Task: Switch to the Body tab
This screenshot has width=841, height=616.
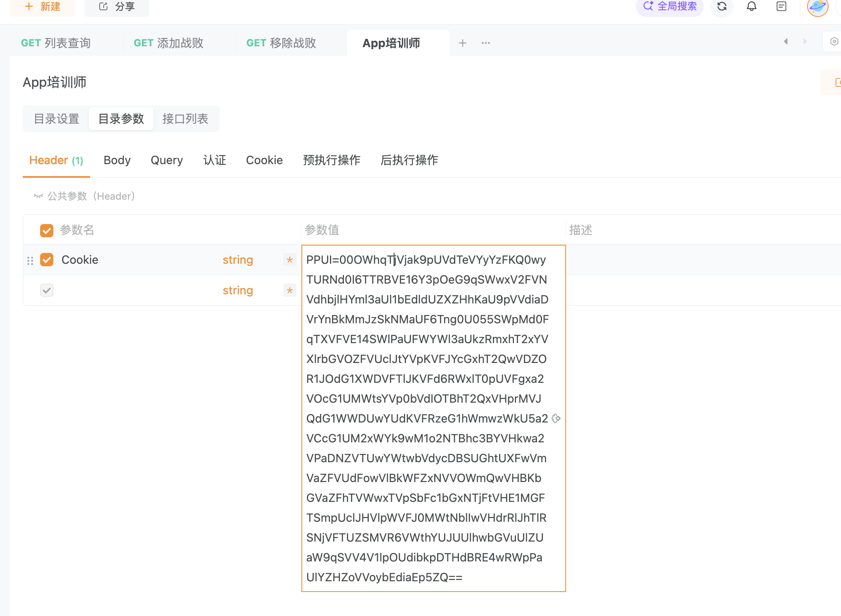Action: coord(117,160)
